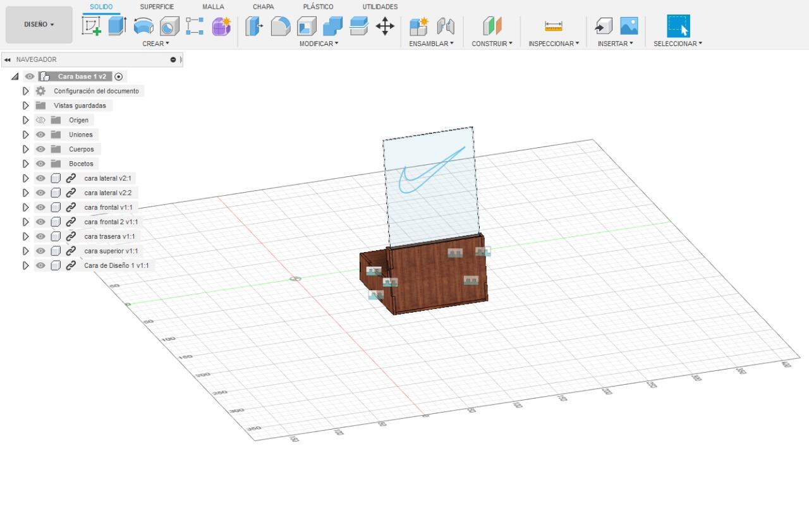
Task: Open the SELECCIONAR dropdown menu
Action: pos(678,44)
